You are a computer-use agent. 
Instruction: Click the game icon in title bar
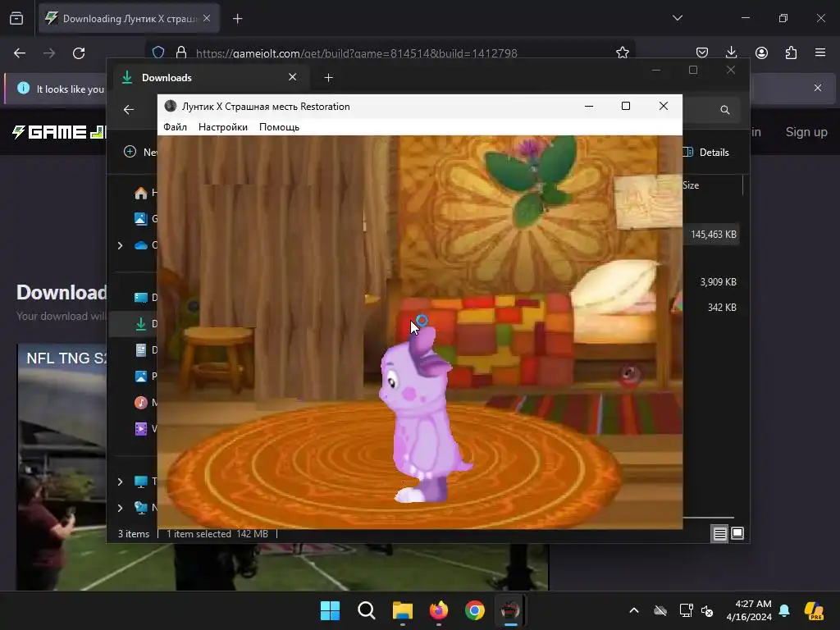[x=171, y=106]
